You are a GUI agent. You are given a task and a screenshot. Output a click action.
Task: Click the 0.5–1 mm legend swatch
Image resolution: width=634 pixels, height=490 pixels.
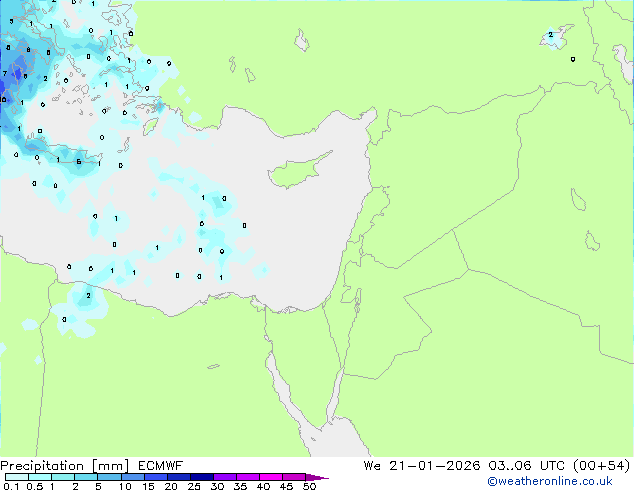40,477
